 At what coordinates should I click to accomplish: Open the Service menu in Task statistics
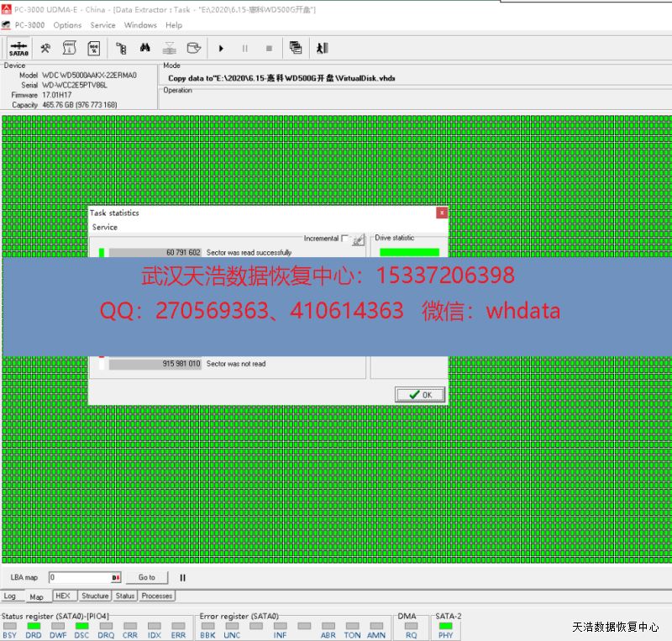tap(105, 227)
